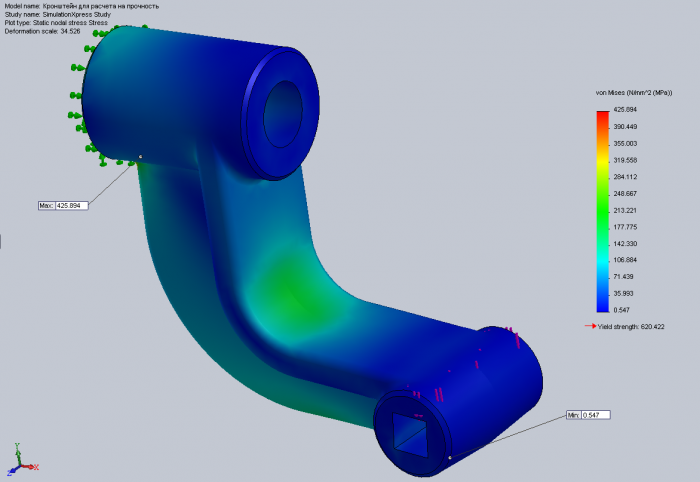Click legend top value 425.894
Viewport: 700px width, 482px height.
[x=625, y=110]
